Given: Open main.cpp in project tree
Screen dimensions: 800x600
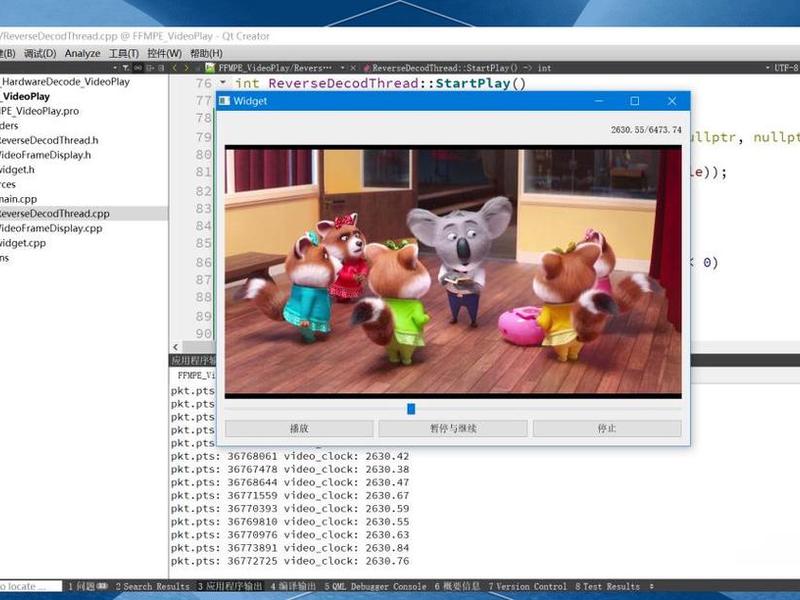Looking at the screenshot, I should 18,199.
